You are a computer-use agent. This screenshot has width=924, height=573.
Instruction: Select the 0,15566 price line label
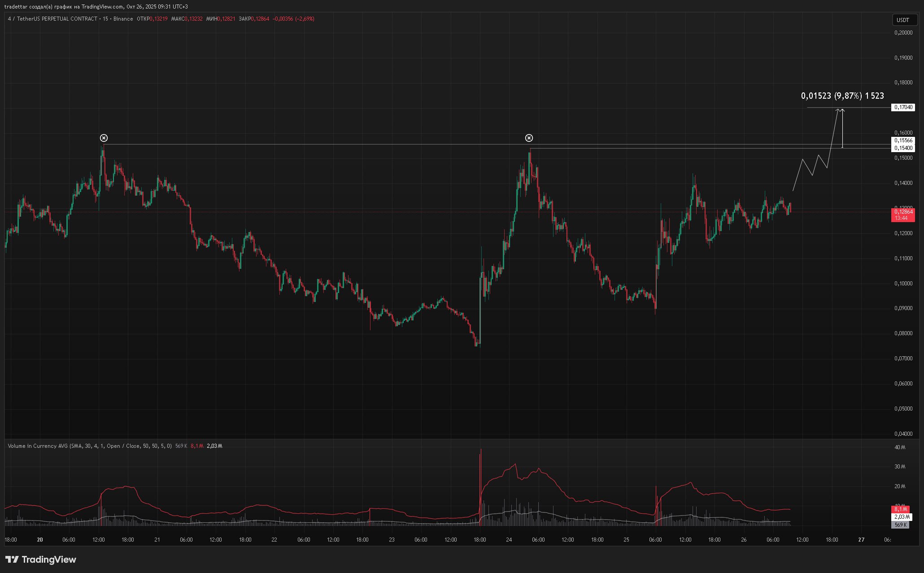click(x=903, y=140)
